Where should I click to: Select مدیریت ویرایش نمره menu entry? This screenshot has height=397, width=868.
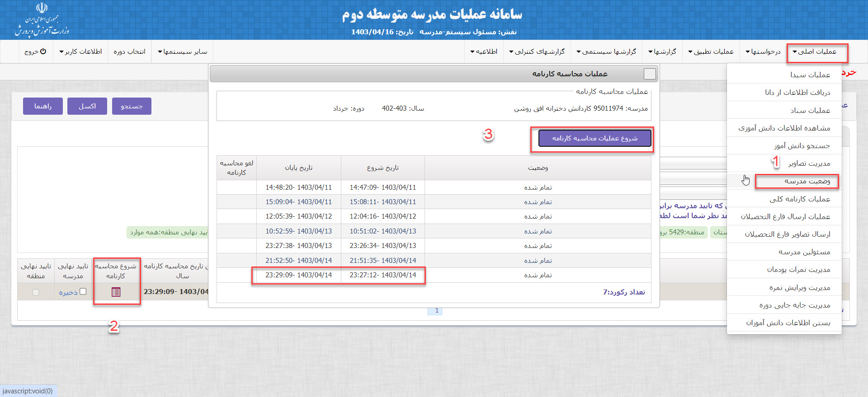pos(800,288)
